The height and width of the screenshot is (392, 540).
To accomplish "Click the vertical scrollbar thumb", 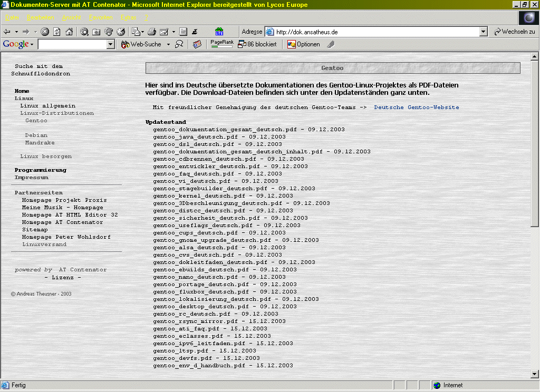I will coord(535,143).
